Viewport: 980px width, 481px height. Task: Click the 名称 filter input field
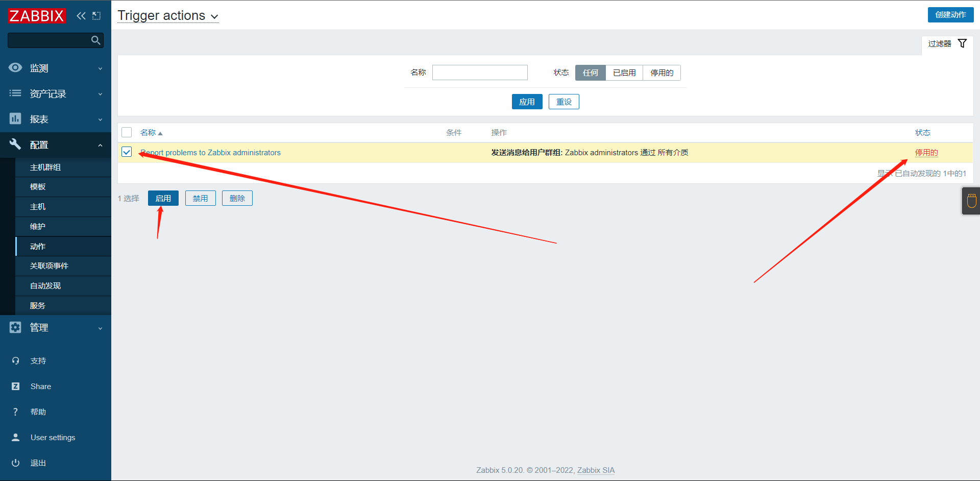480,73
